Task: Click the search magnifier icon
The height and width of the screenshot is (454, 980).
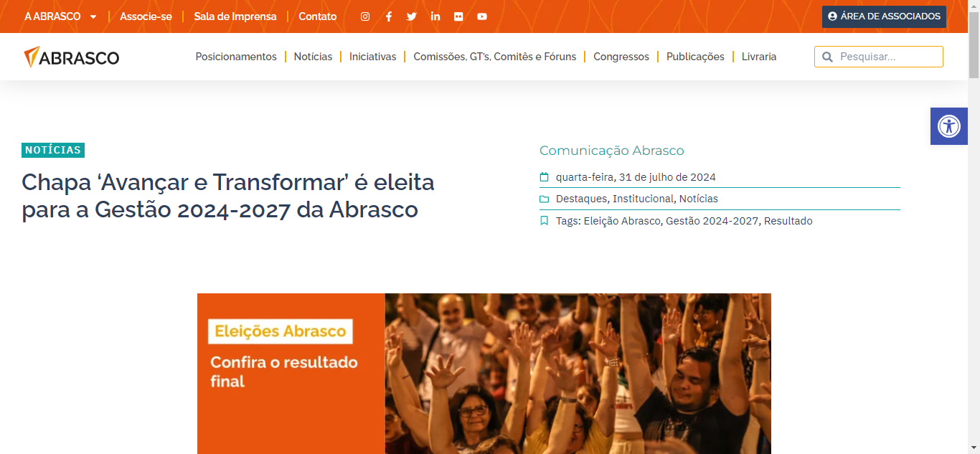Action: click(x=827, y=57)
